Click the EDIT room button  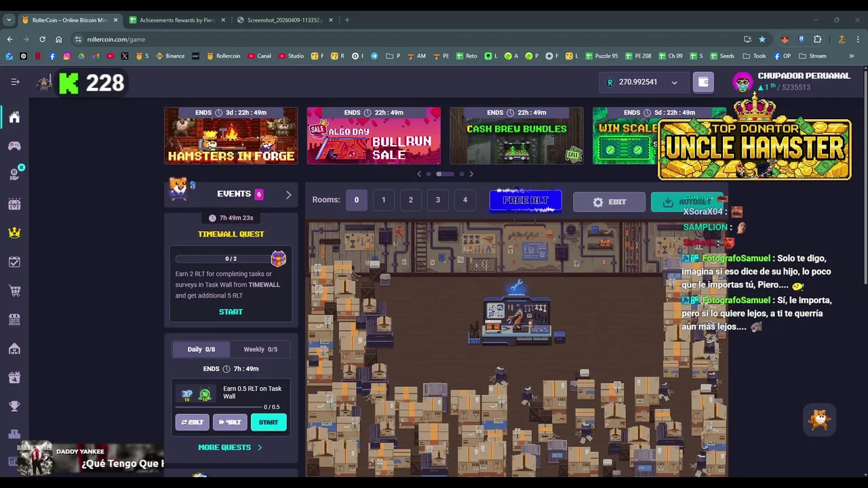(609, 202)
